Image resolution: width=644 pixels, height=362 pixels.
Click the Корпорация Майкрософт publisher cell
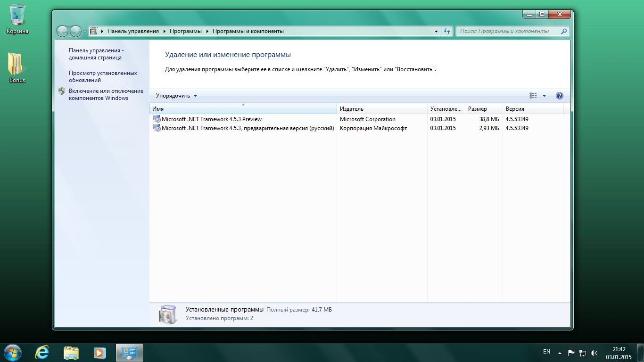click(373, 128)
